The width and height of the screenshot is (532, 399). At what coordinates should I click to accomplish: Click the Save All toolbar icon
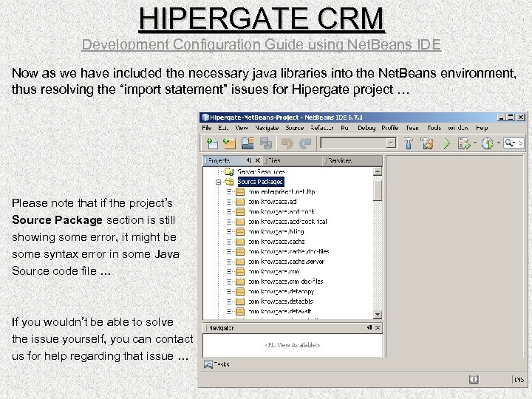point(266,143)
